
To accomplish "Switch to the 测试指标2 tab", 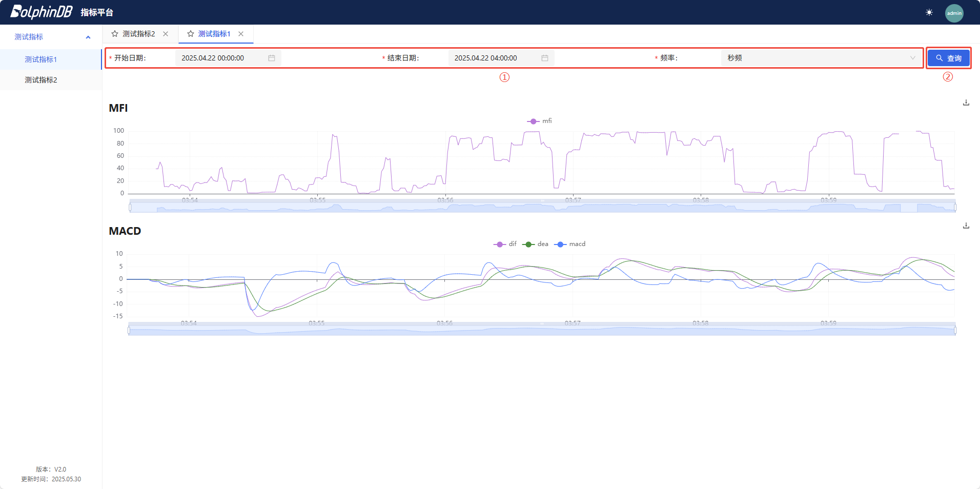I will pyautogui.click(x=138, y=34).
